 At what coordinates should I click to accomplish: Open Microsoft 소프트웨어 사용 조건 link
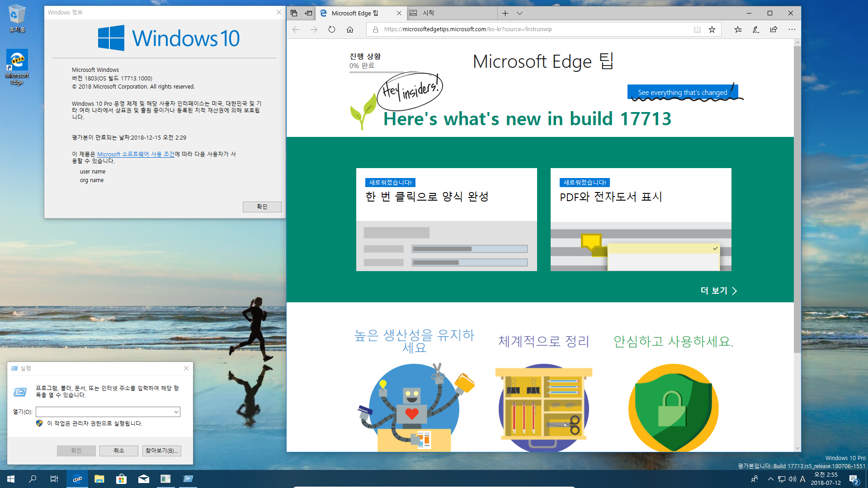click(x=136, y=154)
